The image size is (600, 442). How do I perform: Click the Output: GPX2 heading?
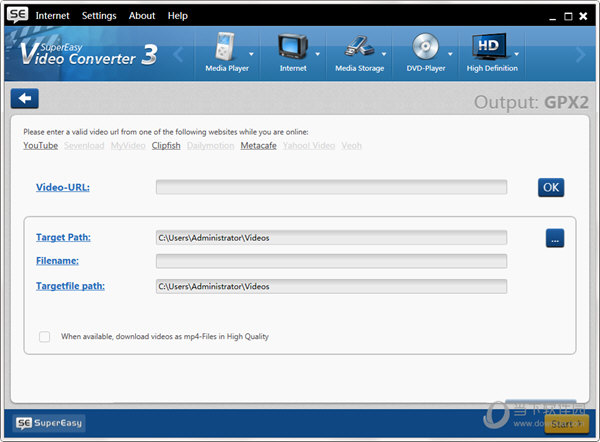pos(532,103)
